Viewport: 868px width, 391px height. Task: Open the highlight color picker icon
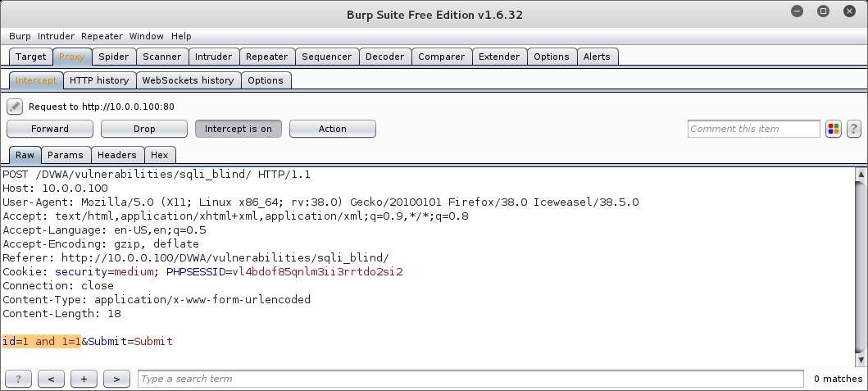click(833, 129)
